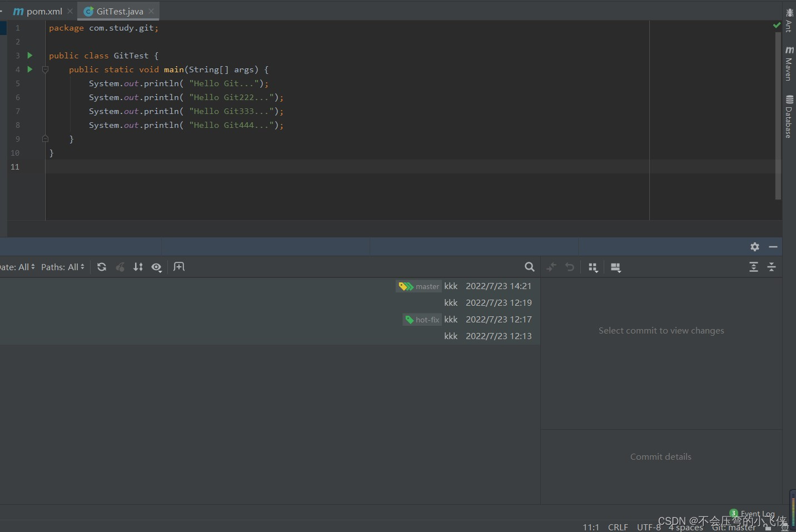Open the Maven tool window
The width and height of the screenshot is (796, 532).
click(789, 63)
